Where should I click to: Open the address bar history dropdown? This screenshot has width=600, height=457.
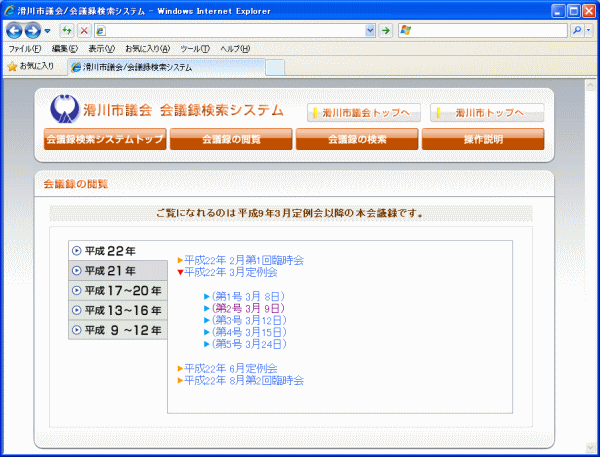[x=370, y=31]
